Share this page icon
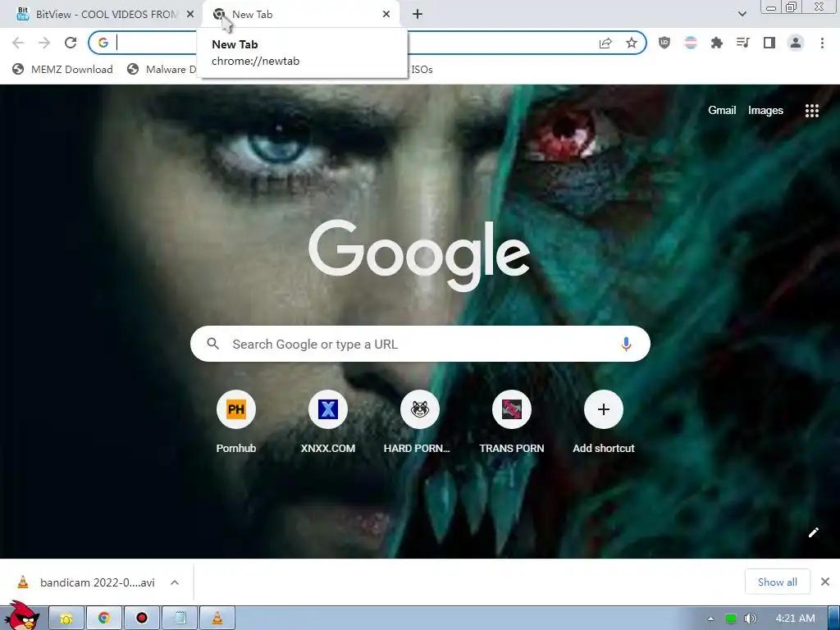840x630 pixels. 605,43
